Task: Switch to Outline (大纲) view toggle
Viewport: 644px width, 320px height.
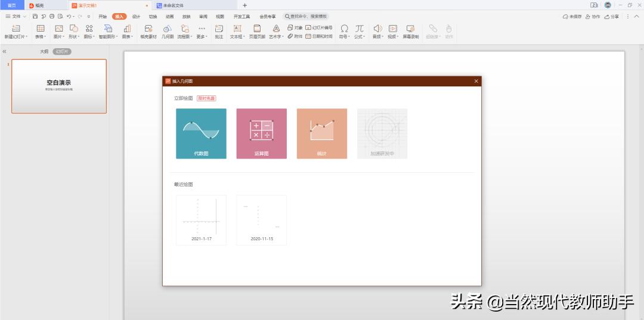Action: pyautogui.click(x=44, y=52)
